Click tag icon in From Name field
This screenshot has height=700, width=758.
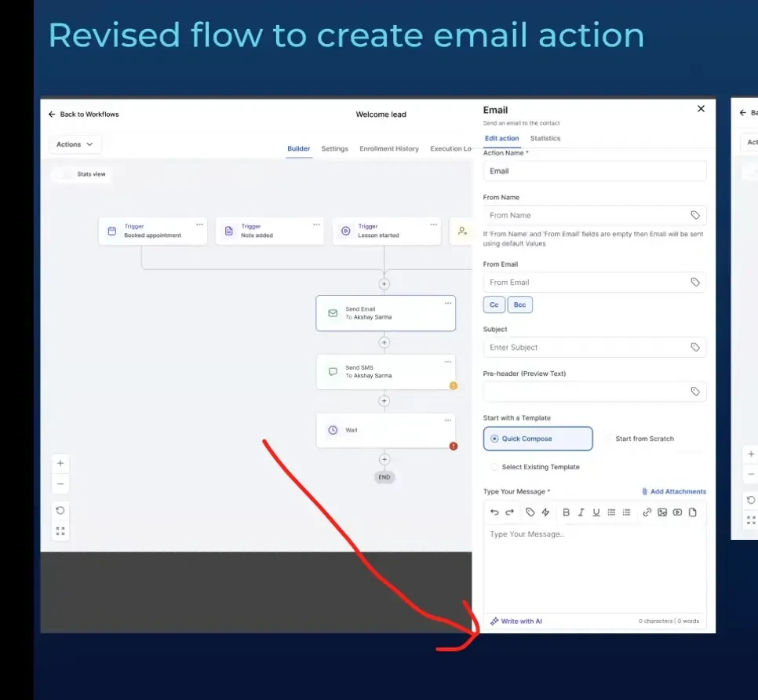click(695, 215)
